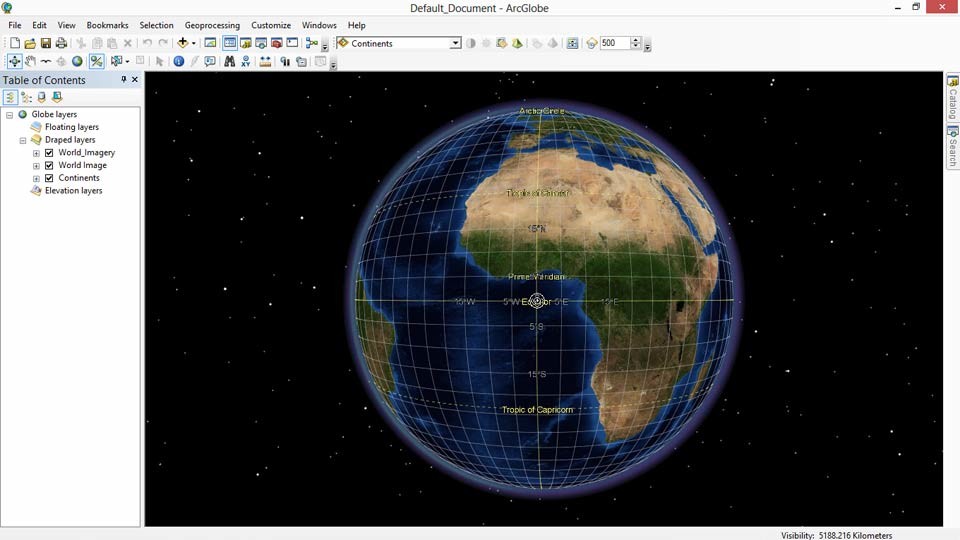Open the Customize menu
960x540 pixels.
tap(271, 25)
